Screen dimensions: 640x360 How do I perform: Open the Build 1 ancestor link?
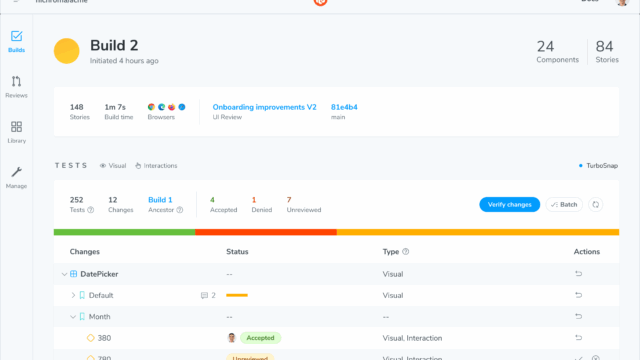[160, 200]
